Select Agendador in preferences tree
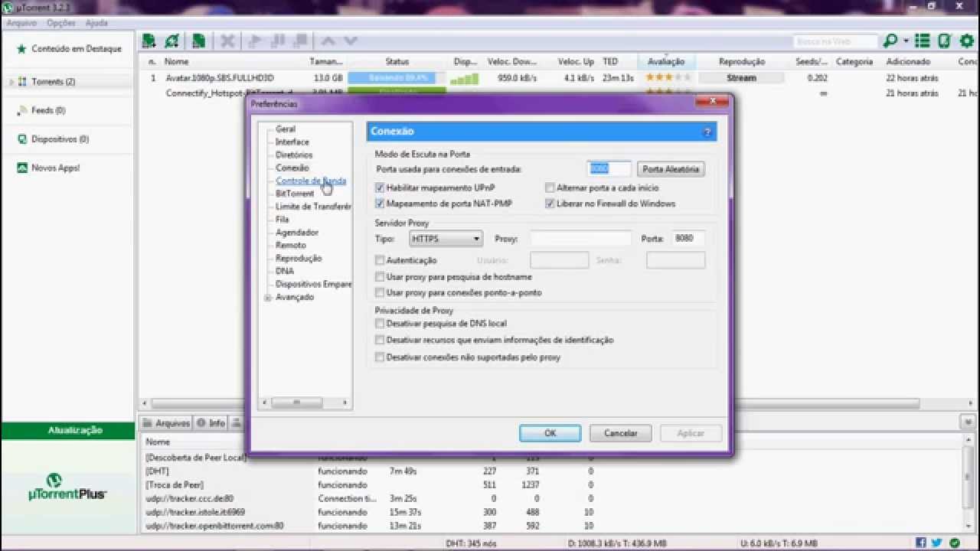980x551 pixels. pos(297,233)
